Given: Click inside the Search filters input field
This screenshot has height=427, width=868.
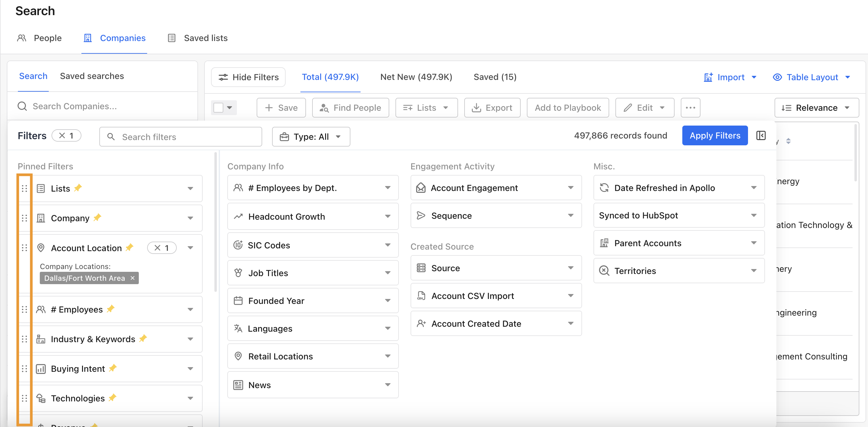Looking at the screenshot, I should [x=182, y=136].
